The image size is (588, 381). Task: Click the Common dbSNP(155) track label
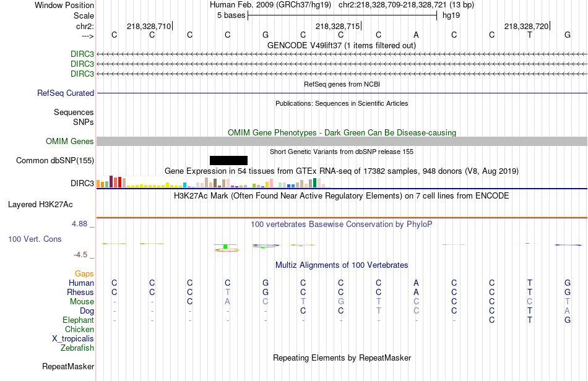click(55, 160)
